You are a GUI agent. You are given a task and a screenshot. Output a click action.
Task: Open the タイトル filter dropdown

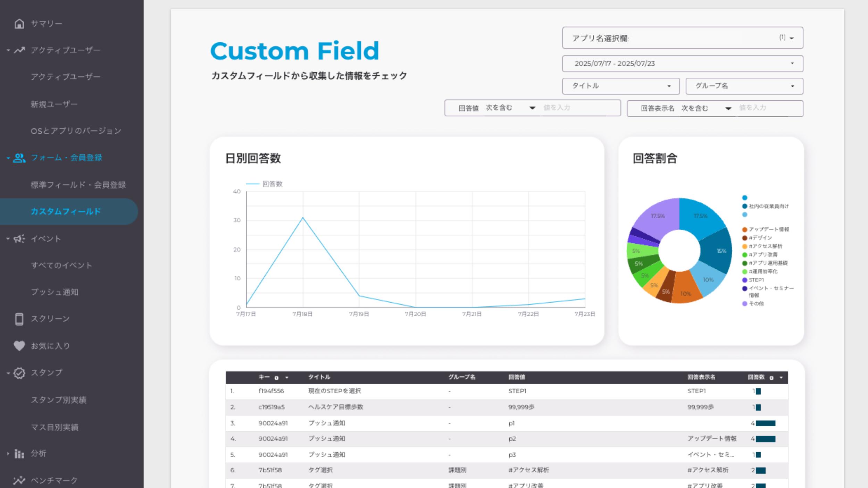tap(621, 86)
